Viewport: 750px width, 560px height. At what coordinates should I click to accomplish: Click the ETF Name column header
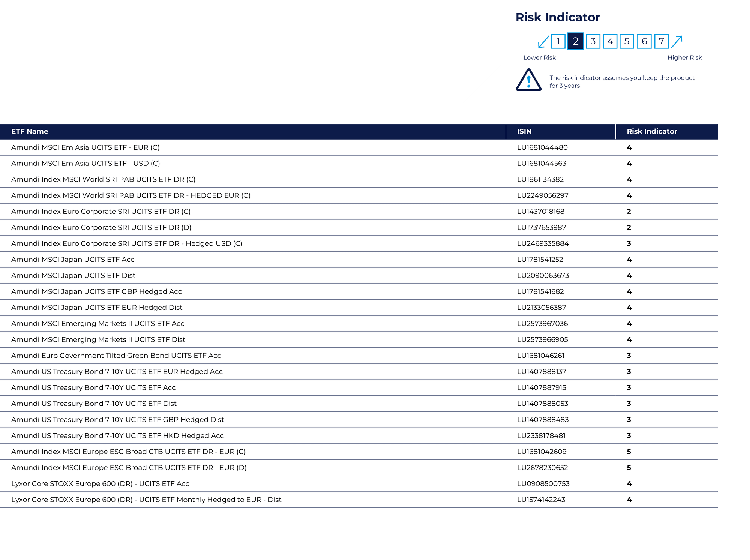pyautogui.click(x=30, y=131)
